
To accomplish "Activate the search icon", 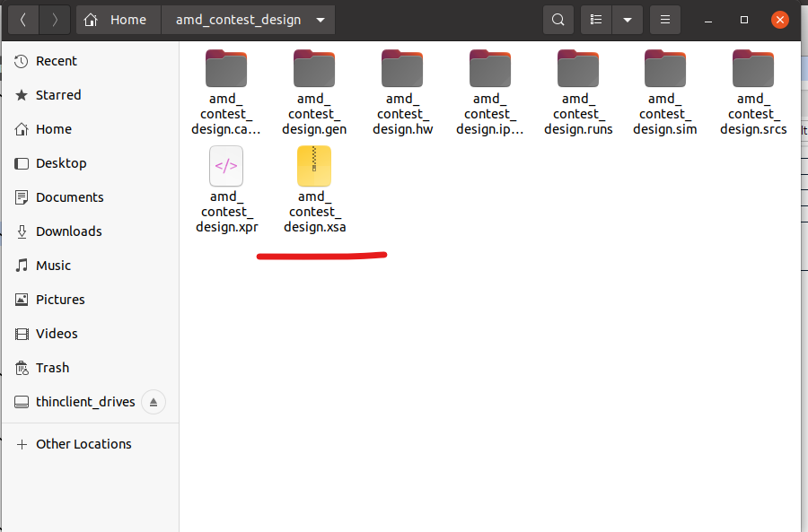I will click(558, 19).
